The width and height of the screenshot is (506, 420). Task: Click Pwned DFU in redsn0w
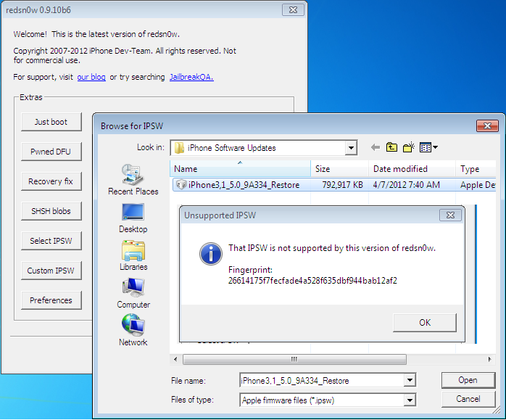(x=51, y=152)
